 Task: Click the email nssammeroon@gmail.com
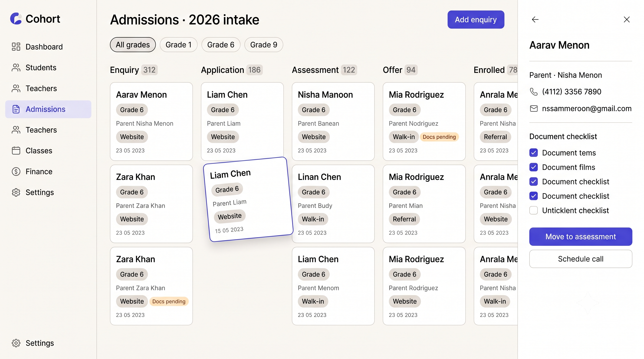click(587, 108)
